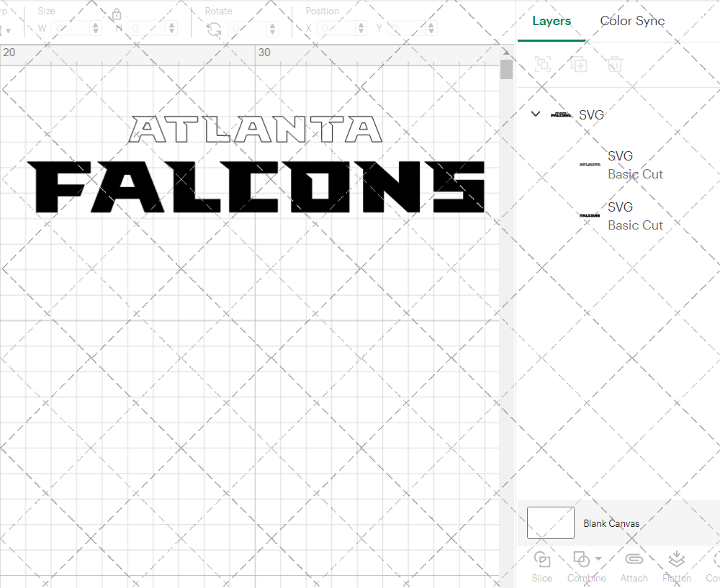720x588 pixels.
Task: Collapse the SVG group chevron
Action: click(x=536, y=114)
